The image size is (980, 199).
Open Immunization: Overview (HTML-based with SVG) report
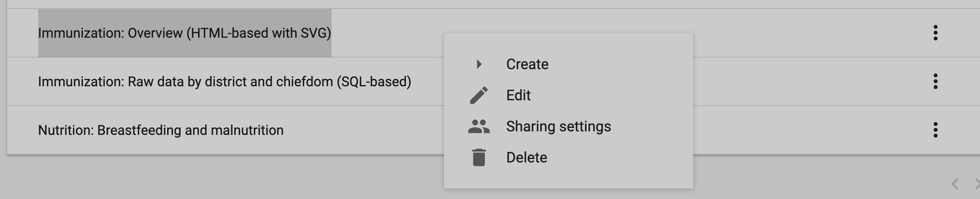(x=184, y=33)
